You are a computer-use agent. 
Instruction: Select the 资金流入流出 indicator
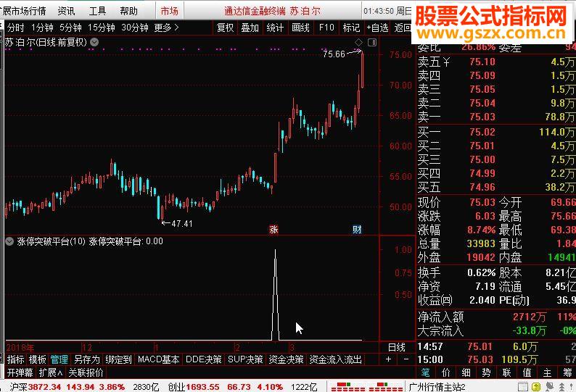click(335, 359)
